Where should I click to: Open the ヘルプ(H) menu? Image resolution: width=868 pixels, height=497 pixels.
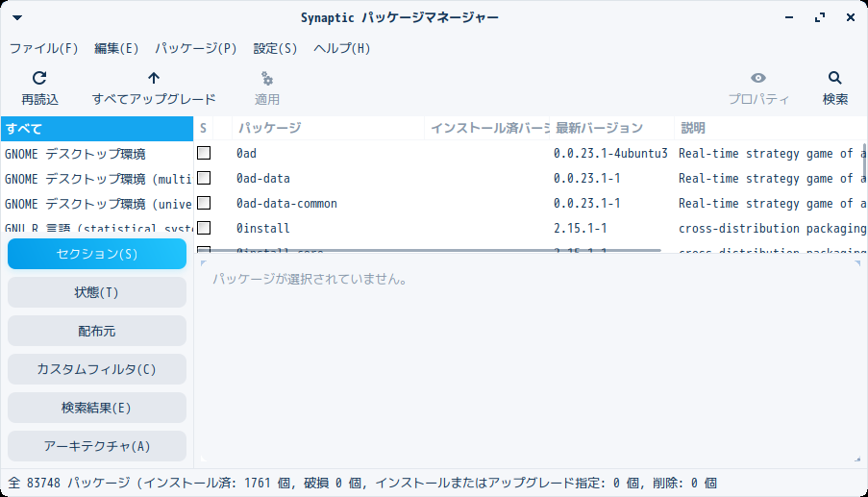(341, 49)
